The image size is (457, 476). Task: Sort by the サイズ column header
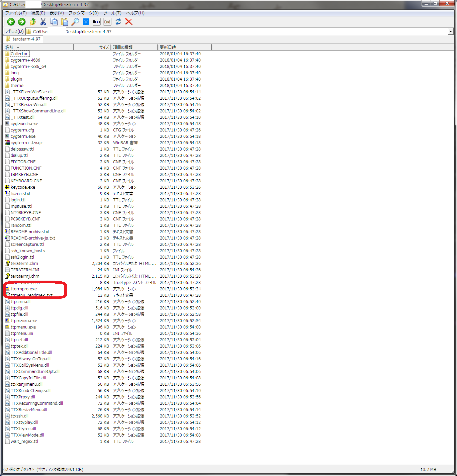(x=92, y=47)
